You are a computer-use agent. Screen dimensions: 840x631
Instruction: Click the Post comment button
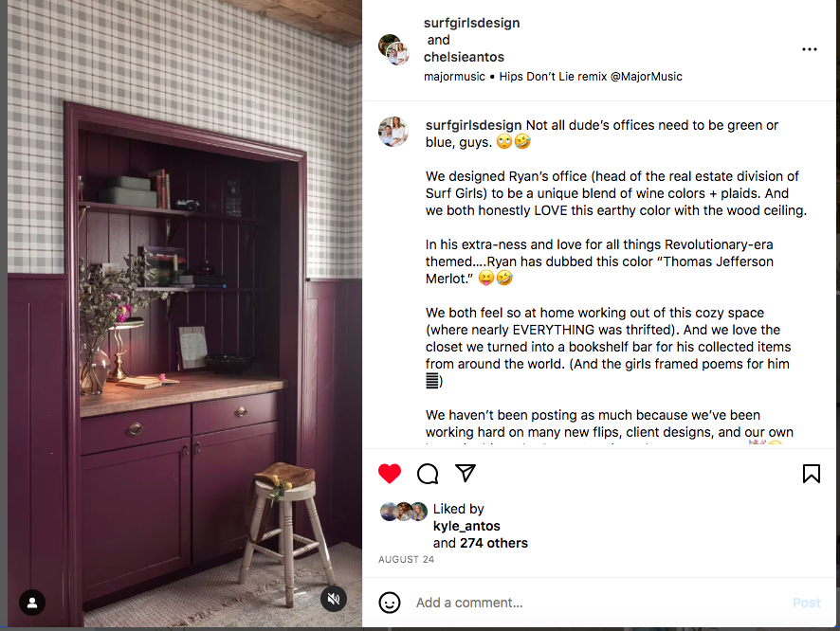[806, 603]
